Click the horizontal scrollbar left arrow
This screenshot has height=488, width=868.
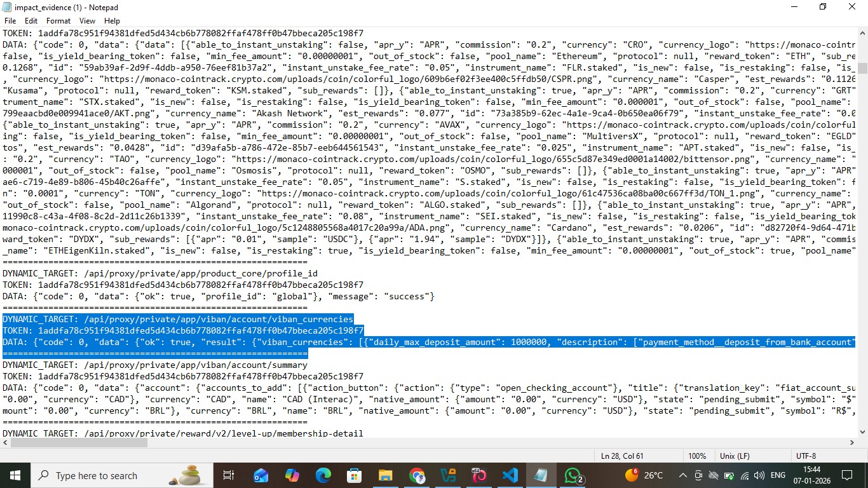5,443
